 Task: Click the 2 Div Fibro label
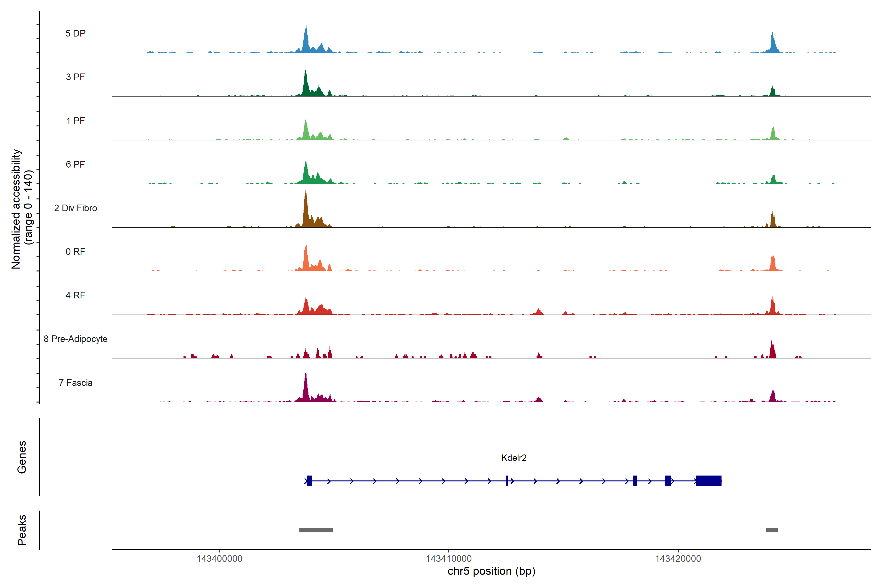pos(75,208)
